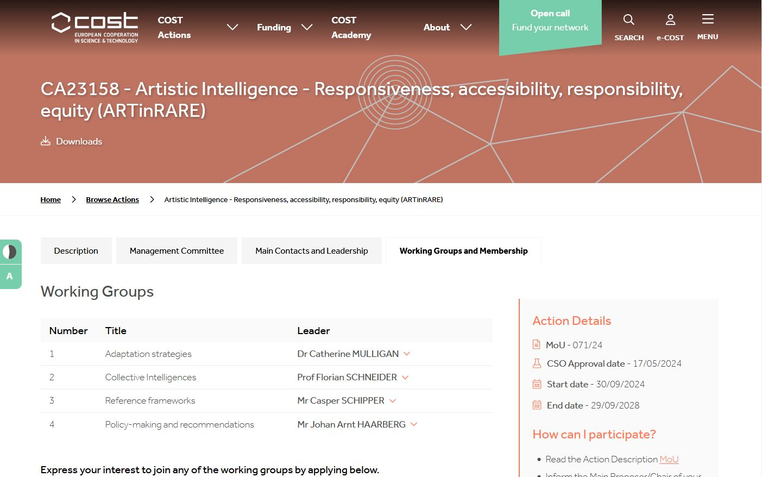Go to Home breadcrumb link
Viewport: 762px width, 477px height.
click(51, 200)
